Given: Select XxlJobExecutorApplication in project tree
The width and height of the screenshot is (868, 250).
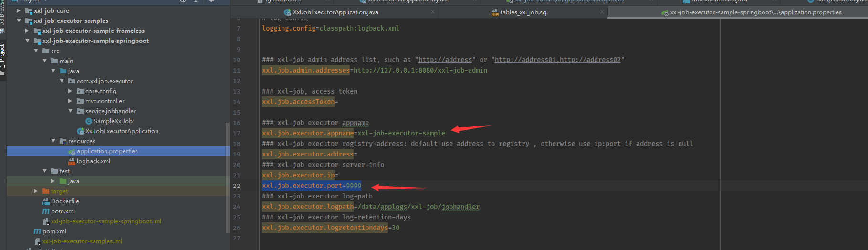Looking at the screenshot, I should point(122,131).
